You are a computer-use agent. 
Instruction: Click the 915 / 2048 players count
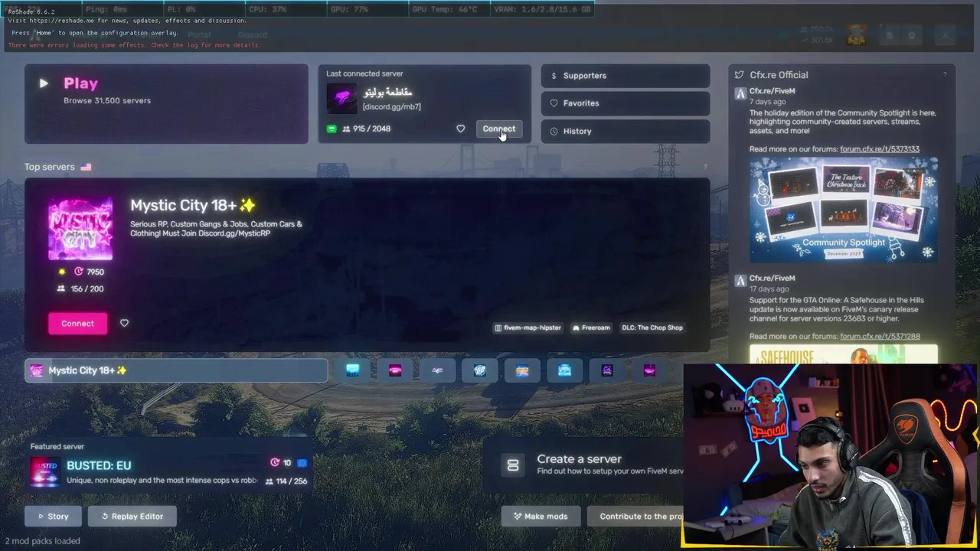coord(367,129)
